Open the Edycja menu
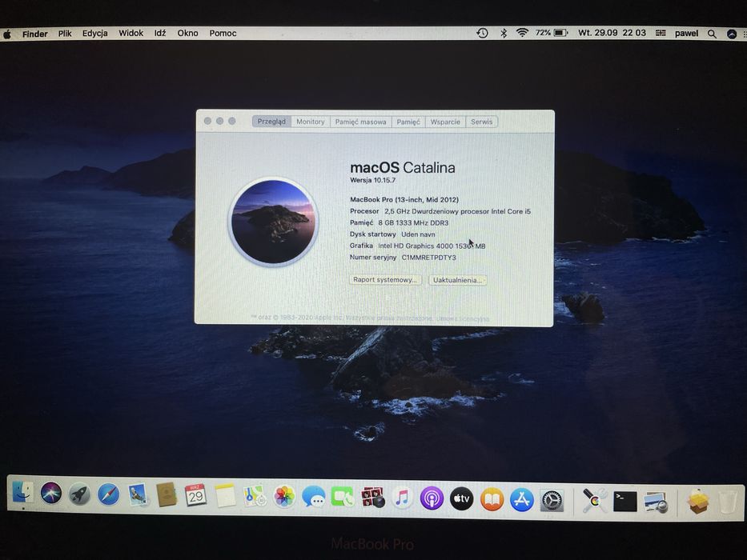The image size is (747, 560). [94, 34]
